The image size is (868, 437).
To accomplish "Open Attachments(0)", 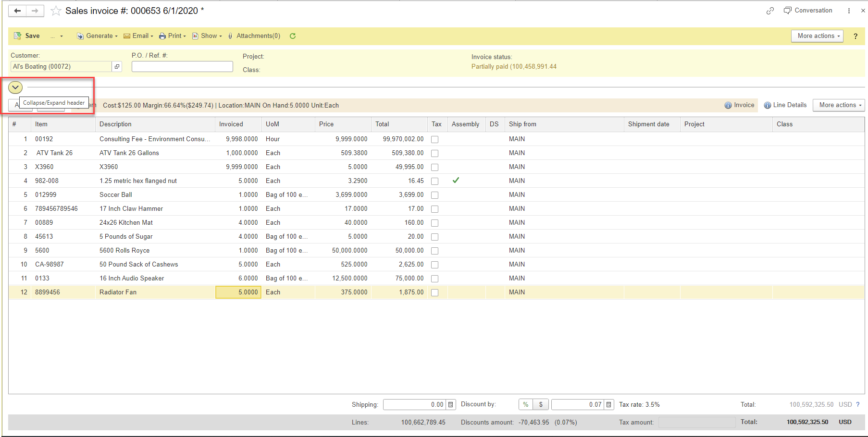I will (254, 36).
